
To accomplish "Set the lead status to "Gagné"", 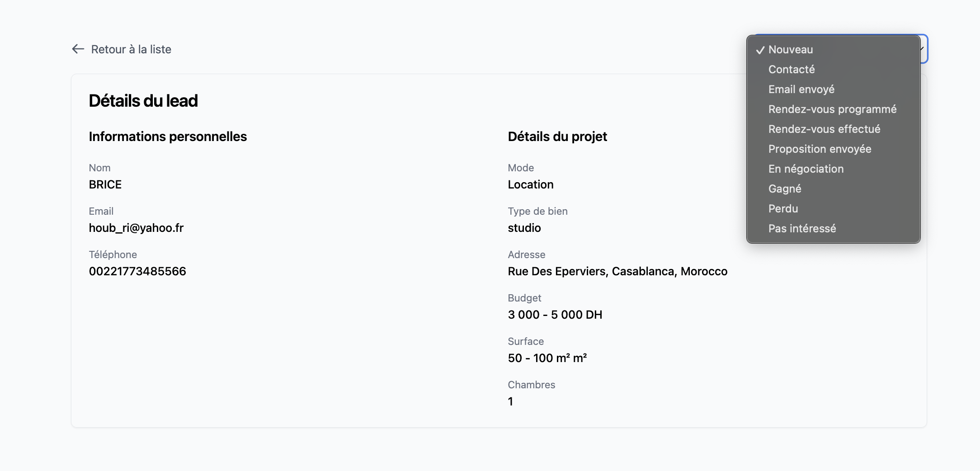I will (785, 189).
